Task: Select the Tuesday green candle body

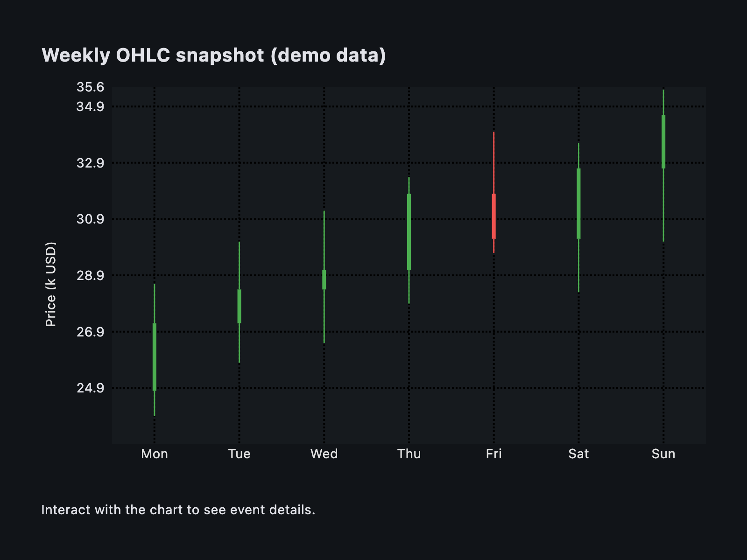Action: tap(240, 306)
